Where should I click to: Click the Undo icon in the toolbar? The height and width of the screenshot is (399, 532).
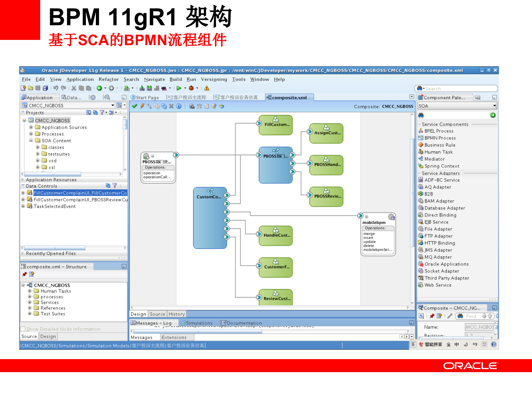pyautogui.click(x=56, y=88)
